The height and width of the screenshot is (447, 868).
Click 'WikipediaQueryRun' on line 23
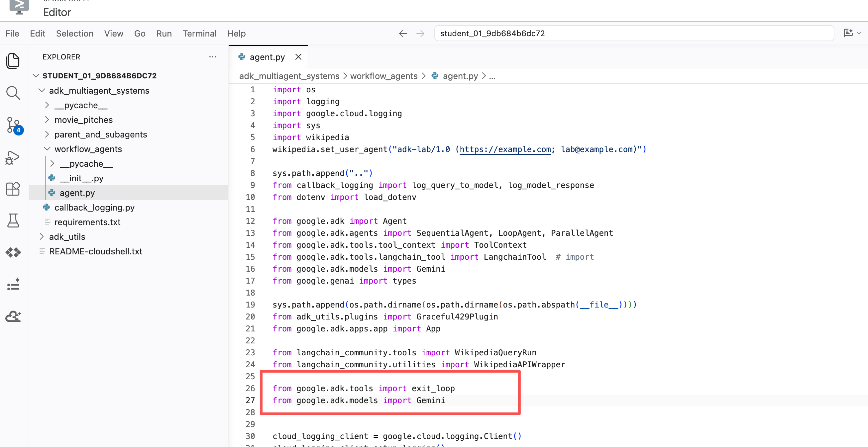(x=495, y=352)
